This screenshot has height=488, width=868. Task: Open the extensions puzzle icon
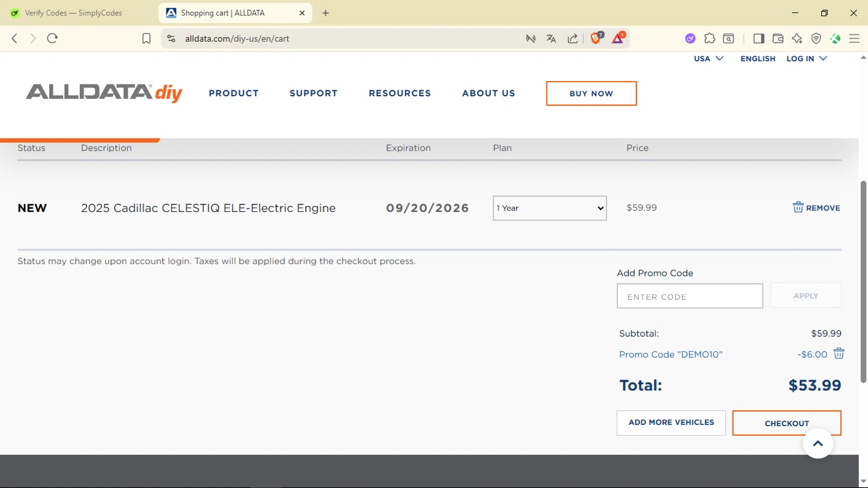[x=709, y=38]
